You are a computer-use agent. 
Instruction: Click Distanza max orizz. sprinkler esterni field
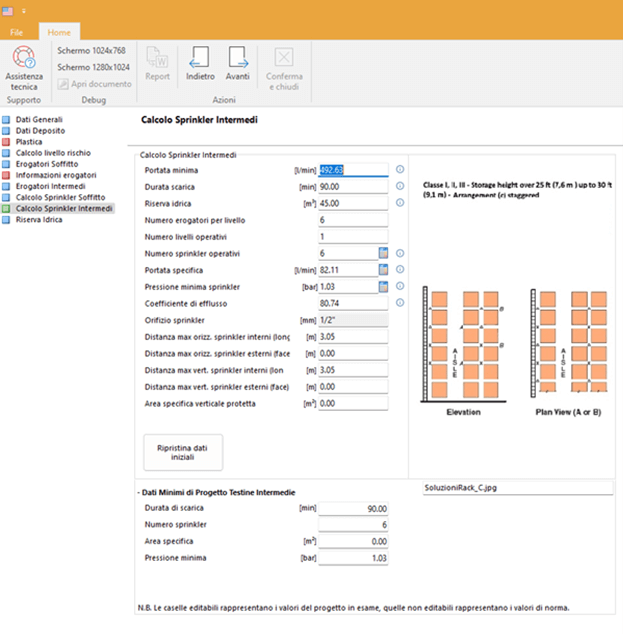353,353
